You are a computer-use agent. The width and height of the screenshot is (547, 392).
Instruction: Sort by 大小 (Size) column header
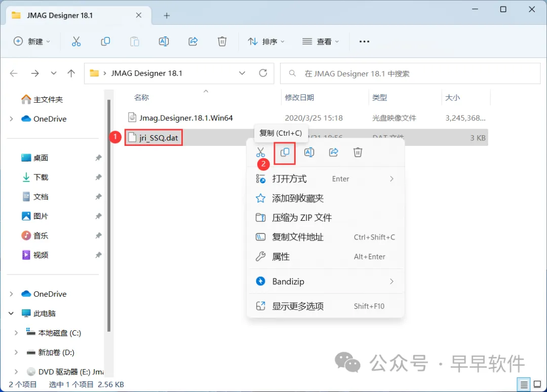tap(452, 98)
